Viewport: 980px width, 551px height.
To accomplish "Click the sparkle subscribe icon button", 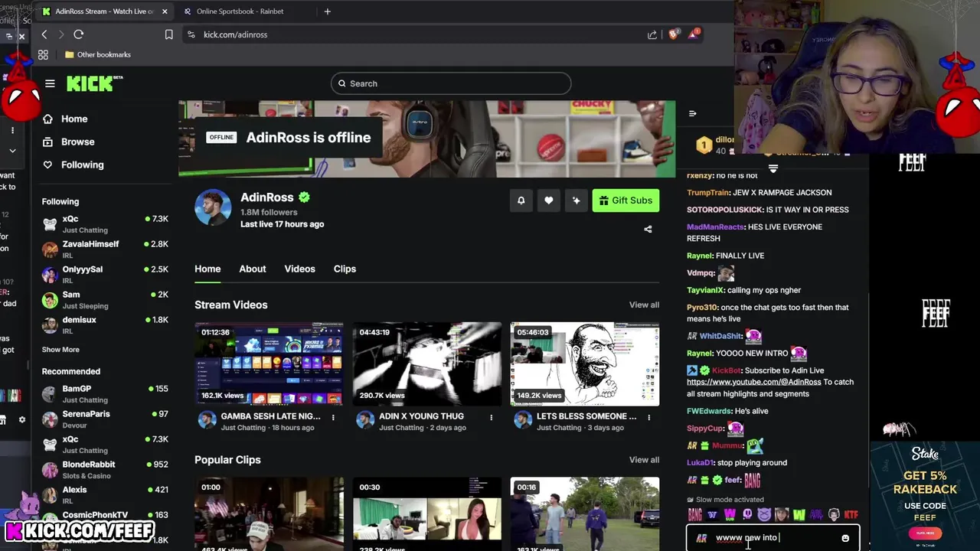I will (576, 201).
